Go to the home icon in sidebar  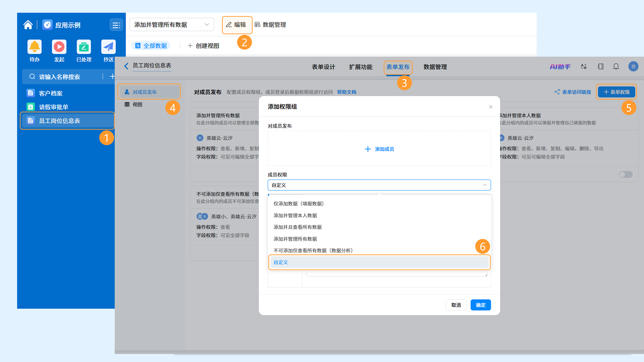click(28, 25)
